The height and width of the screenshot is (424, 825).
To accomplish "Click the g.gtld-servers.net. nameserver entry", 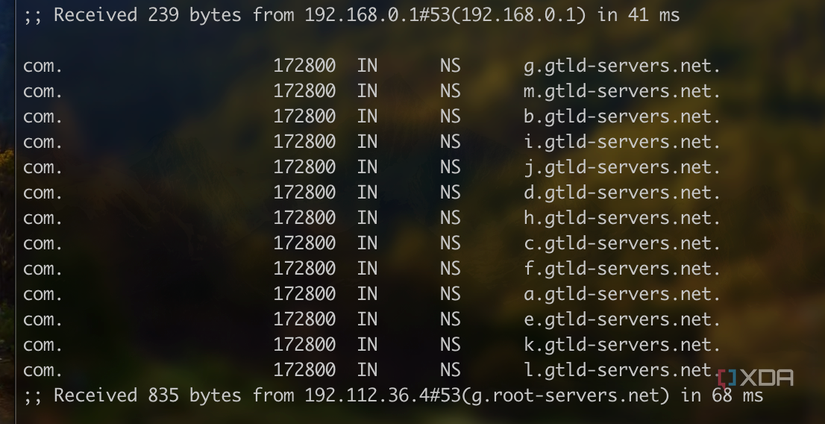I will coord(621,66).
